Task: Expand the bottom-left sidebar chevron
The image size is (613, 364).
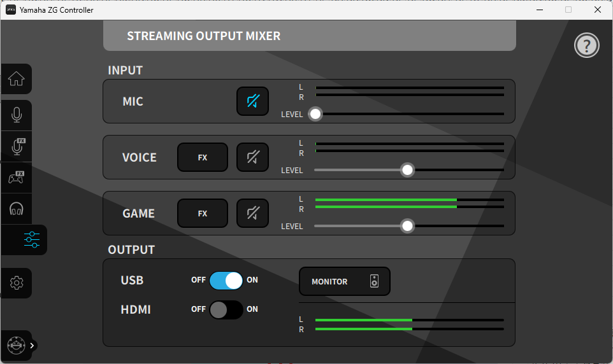Action: tap(32, 346)
